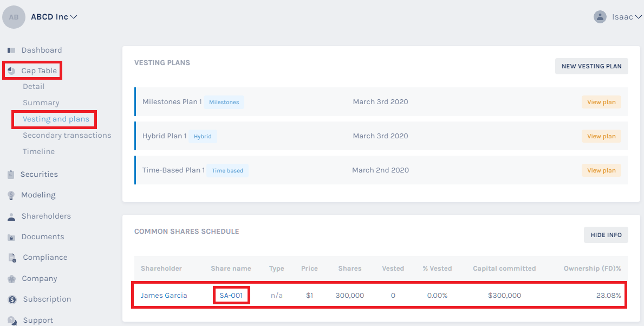Open Secondary transactions submenu
644x326 pixels.
[67, 135]
